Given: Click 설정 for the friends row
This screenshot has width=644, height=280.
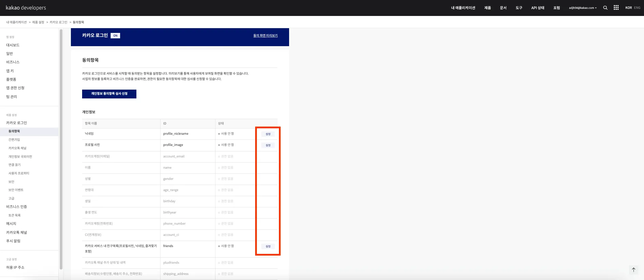Looking at the screenshot, I should click(x=268, y=246).
